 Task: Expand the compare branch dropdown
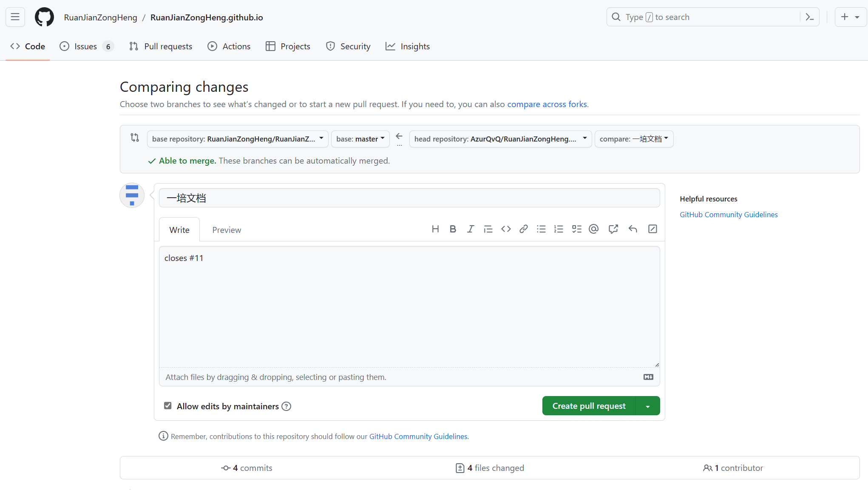coord(634,139)
